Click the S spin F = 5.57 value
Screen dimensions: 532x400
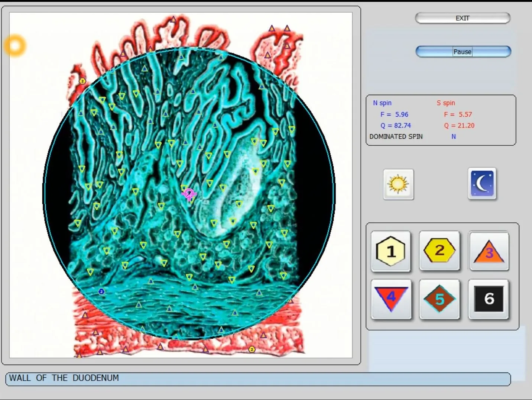click(x=458, y=114)
